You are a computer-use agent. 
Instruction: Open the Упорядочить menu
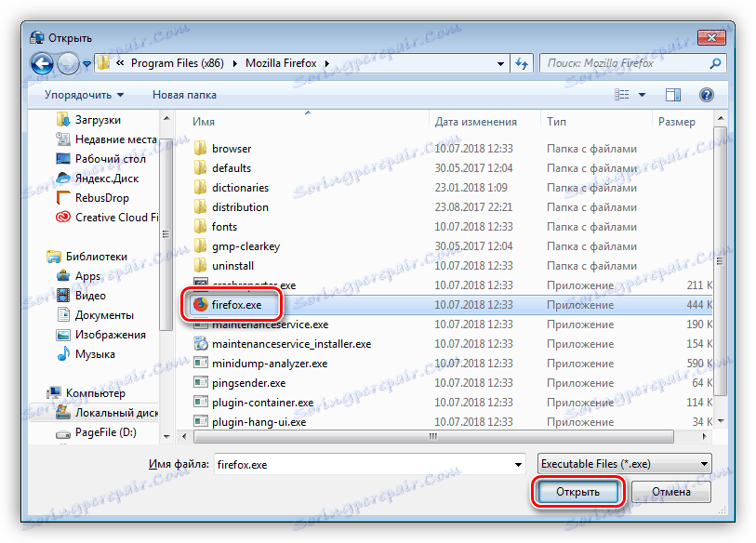click(x=84, y=95)
